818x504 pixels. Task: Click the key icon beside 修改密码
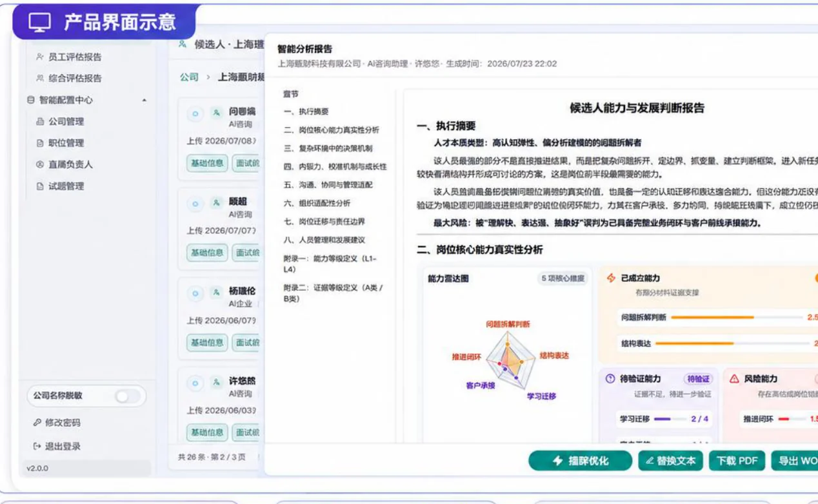[x=37, y=423]
